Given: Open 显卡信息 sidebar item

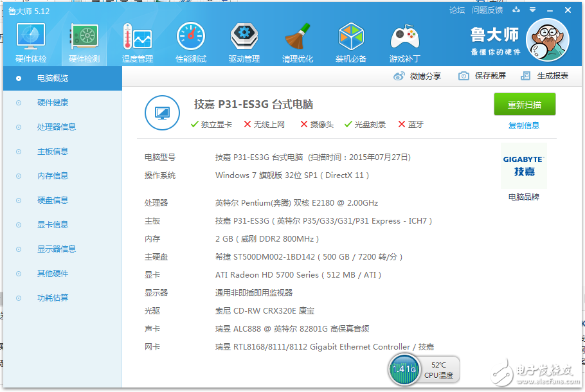Looking at the screenshot, I should point(63,225).
